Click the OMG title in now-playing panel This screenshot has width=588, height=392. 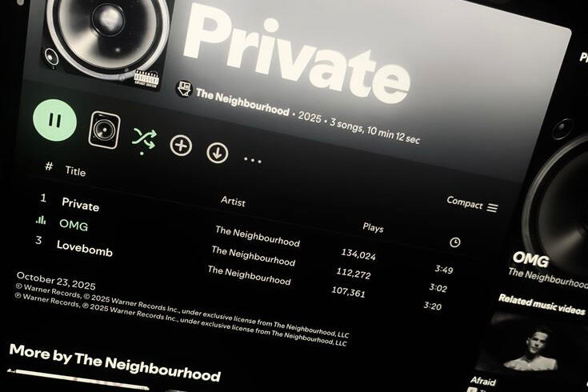pyautogui.click(x=530, y=259)
